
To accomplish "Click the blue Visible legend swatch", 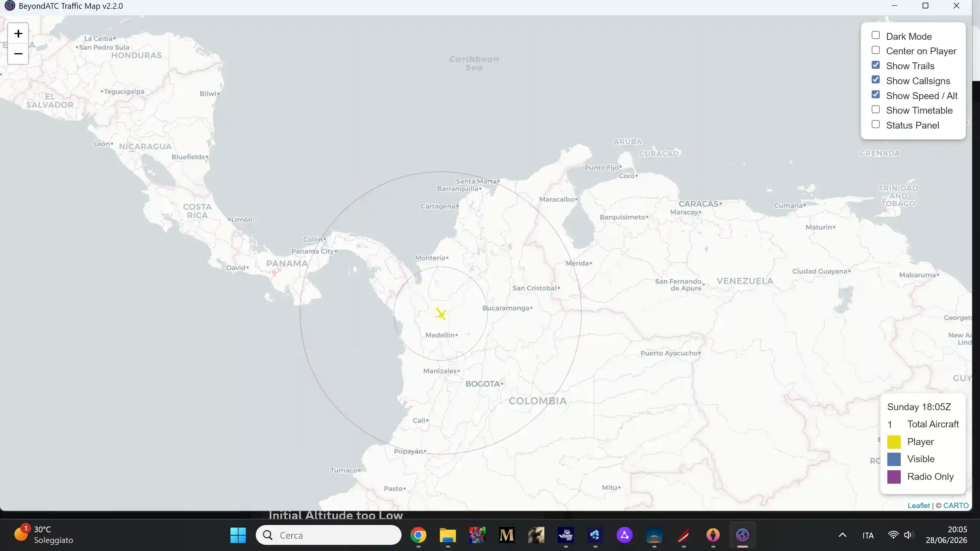I will coord(894,459).
